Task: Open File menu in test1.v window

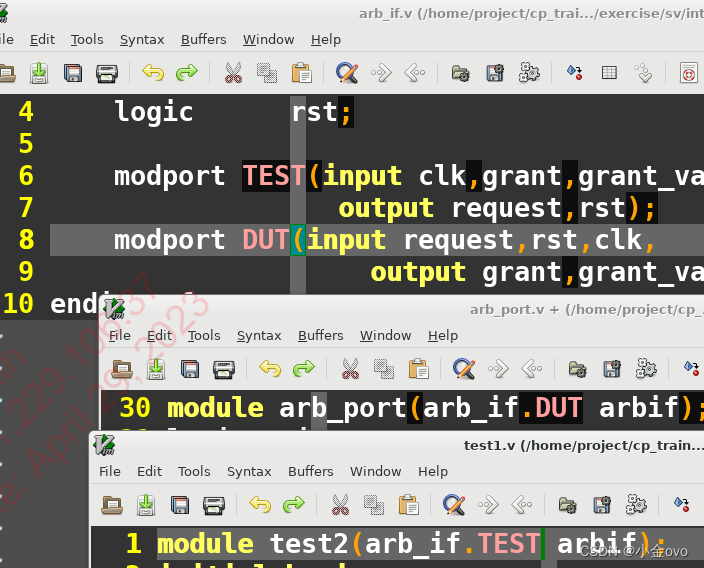Action: (110, 471)
